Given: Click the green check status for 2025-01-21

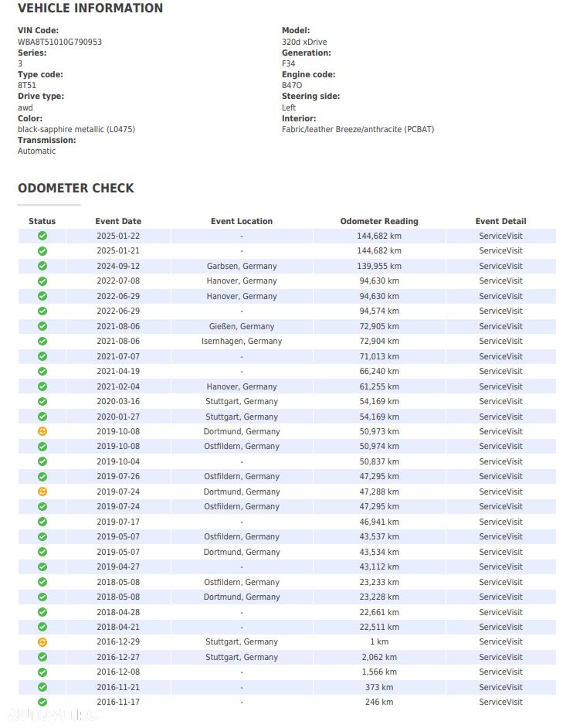Looking at the screenshot, I should coord(42,250).
